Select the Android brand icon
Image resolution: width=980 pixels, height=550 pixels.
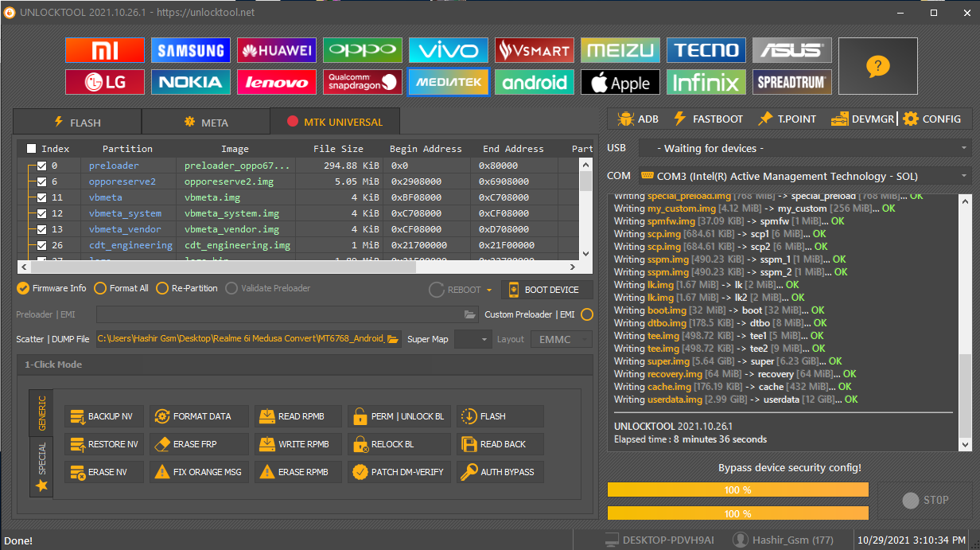coord(535,82)
